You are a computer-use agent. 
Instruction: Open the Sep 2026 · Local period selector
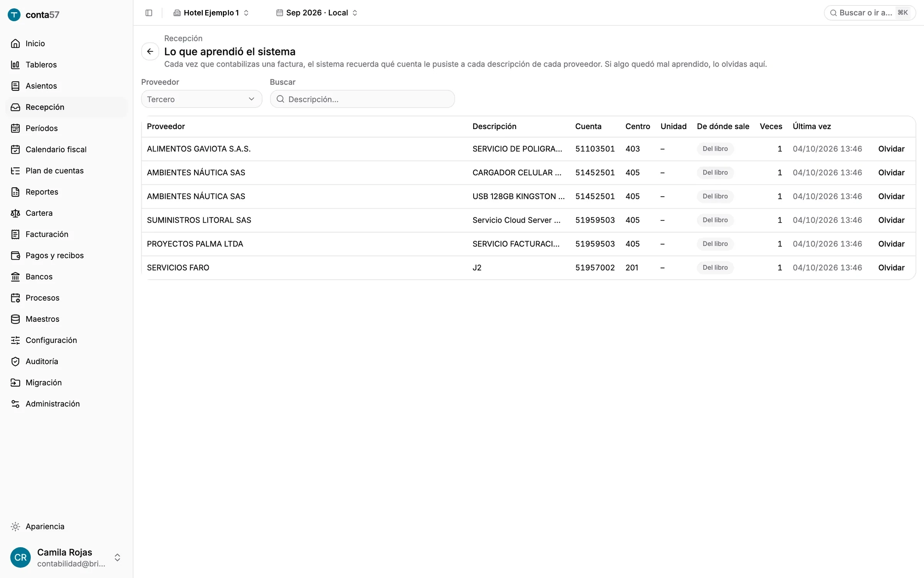pos(317,13)
